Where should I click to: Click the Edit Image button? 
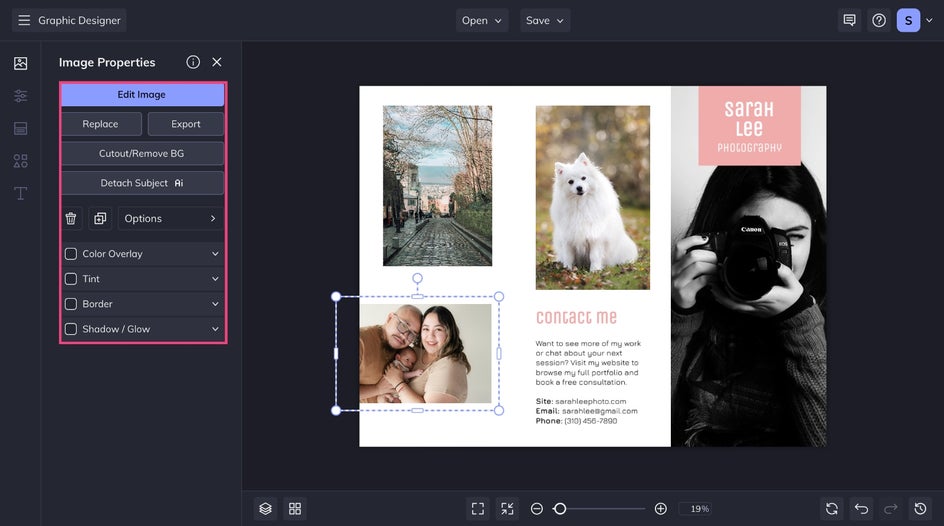[x=142, y=95]
